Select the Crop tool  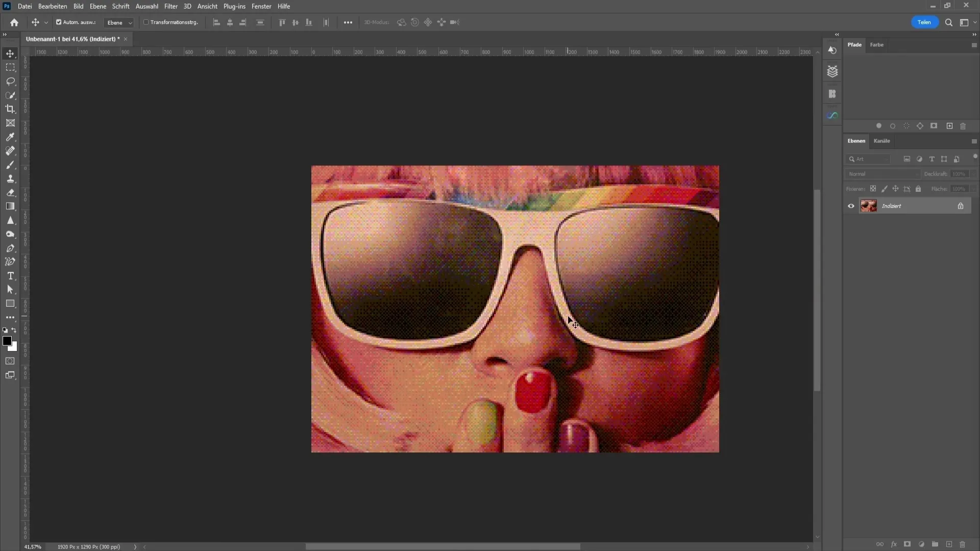[x=10, y=109]
